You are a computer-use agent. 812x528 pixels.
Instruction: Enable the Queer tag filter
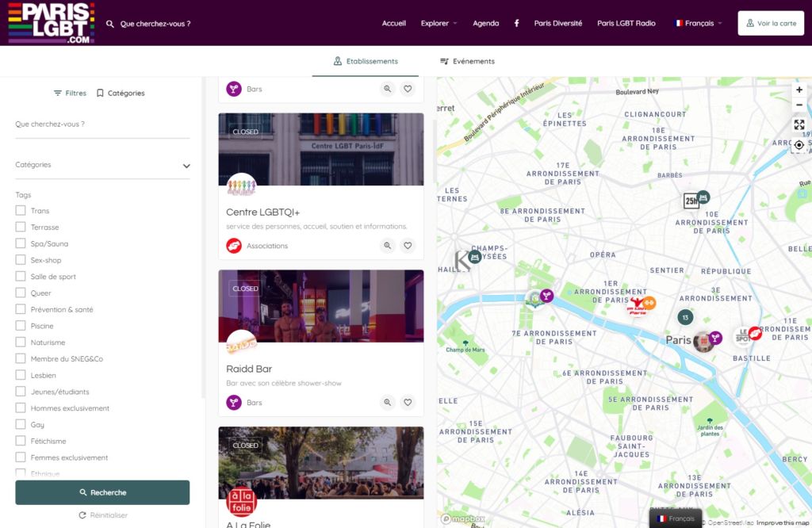point(20,293)
